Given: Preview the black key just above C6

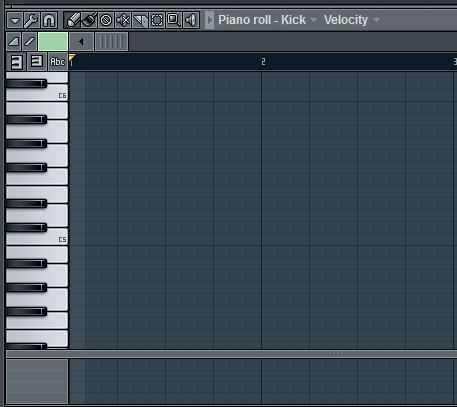Looking at the screenshot, I should coord(26,84).
